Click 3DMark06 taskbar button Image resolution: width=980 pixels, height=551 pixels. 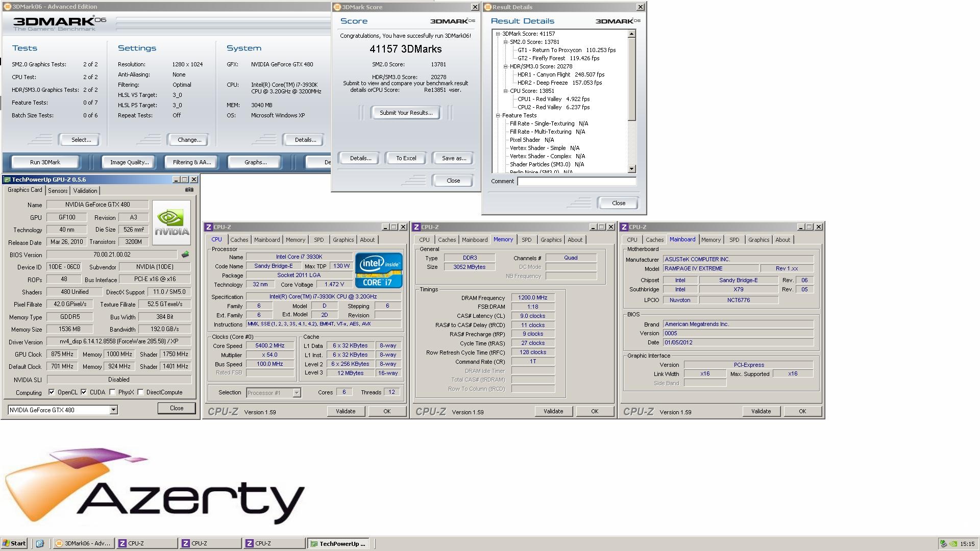click(83, 543)
